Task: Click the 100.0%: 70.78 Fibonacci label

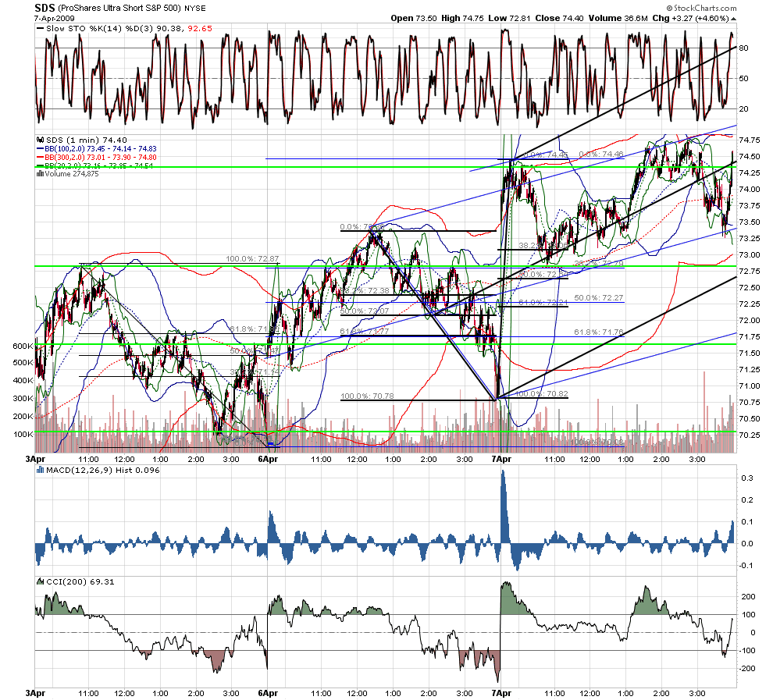Action: [367, 396]
